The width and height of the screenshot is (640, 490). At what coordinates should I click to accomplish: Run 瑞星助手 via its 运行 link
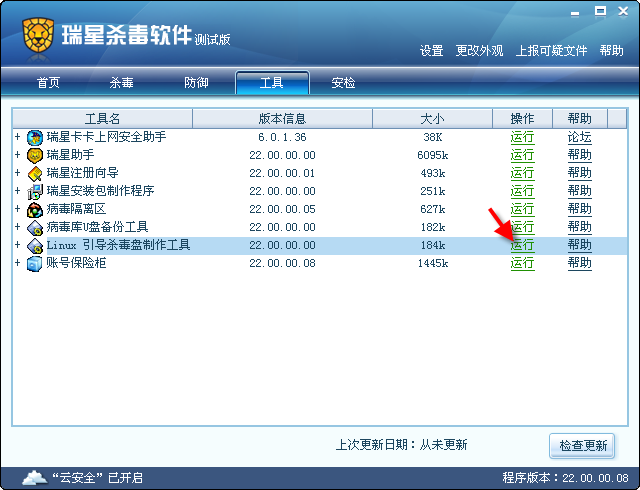tap(522, 155)
